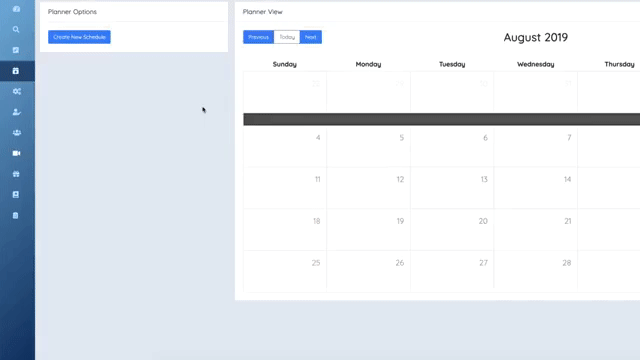Open the dashboard gauge icon in sidebar
640x360 pixels.
click(16, 9)
